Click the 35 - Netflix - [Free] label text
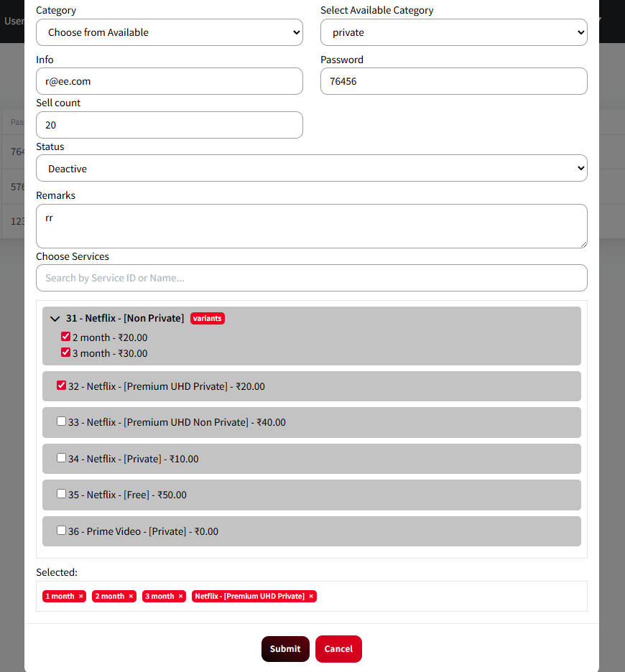Image resolution: width=625 pixels, height=672 pixels. coord(127,495)
